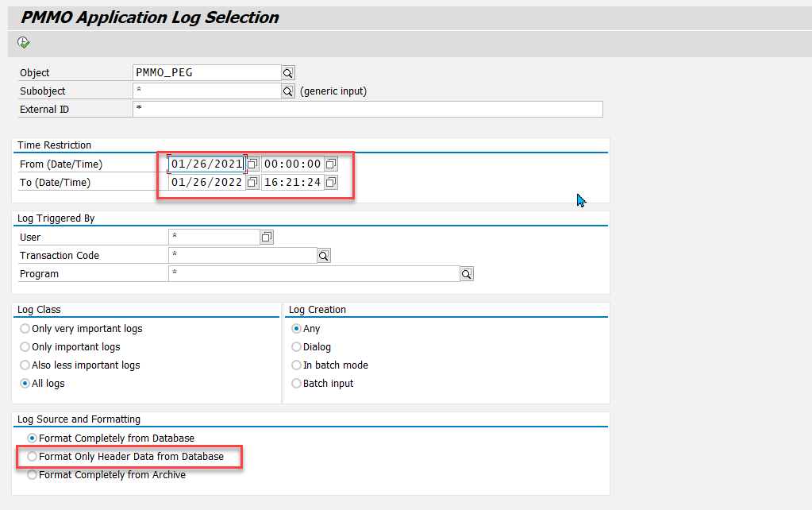Click the Execute clock icon in toolbar
This screenshot has height=510, width=812.
point(23,43)
